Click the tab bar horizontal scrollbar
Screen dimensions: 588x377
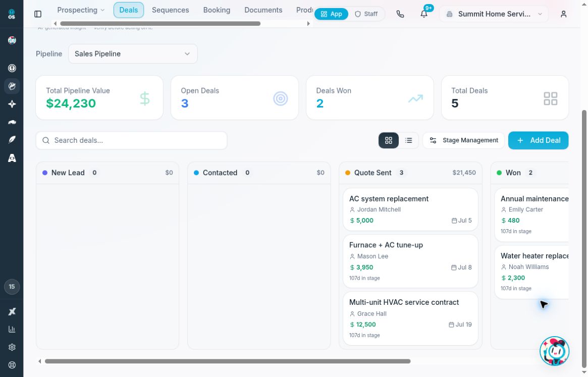click(160, 24)
